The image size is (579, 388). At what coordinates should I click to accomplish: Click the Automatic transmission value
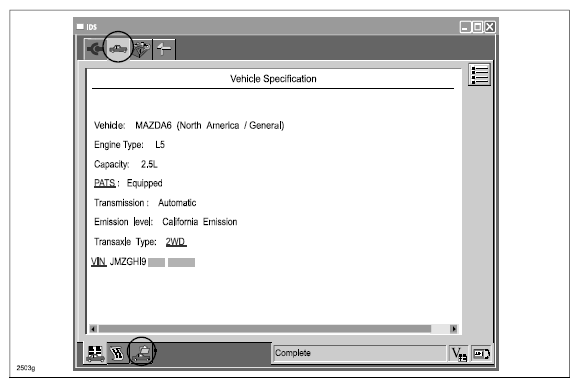coord(177,203)
